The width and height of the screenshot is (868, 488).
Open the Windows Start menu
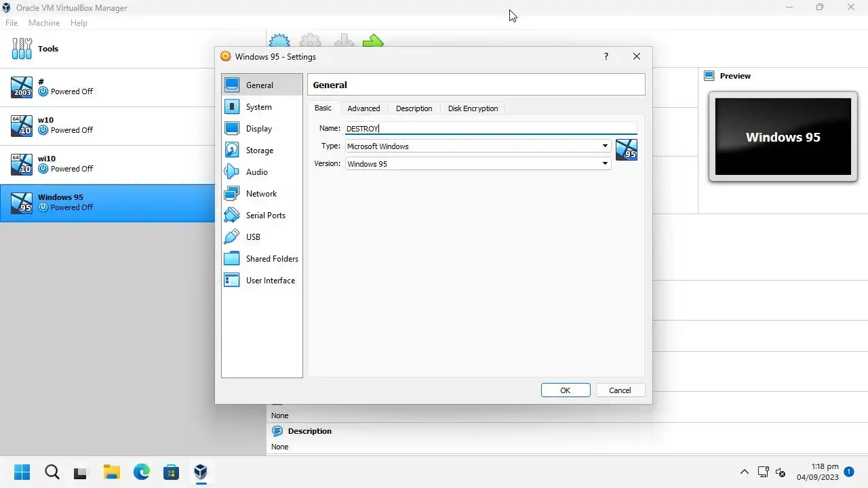point(22,472)
